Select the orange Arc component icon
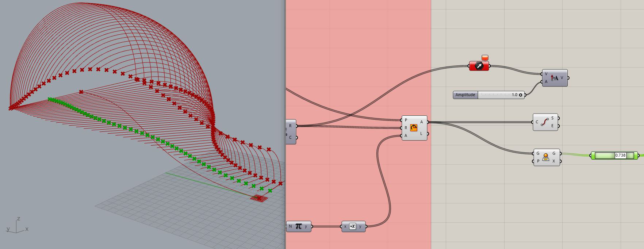 click(x=414, y=128)
